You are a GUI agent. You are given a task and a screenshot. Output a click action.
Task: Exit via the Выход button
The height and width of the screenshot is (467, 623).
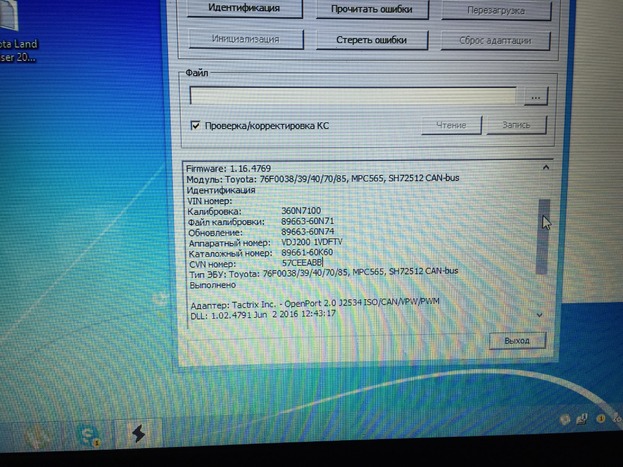(x=517, y=341)
